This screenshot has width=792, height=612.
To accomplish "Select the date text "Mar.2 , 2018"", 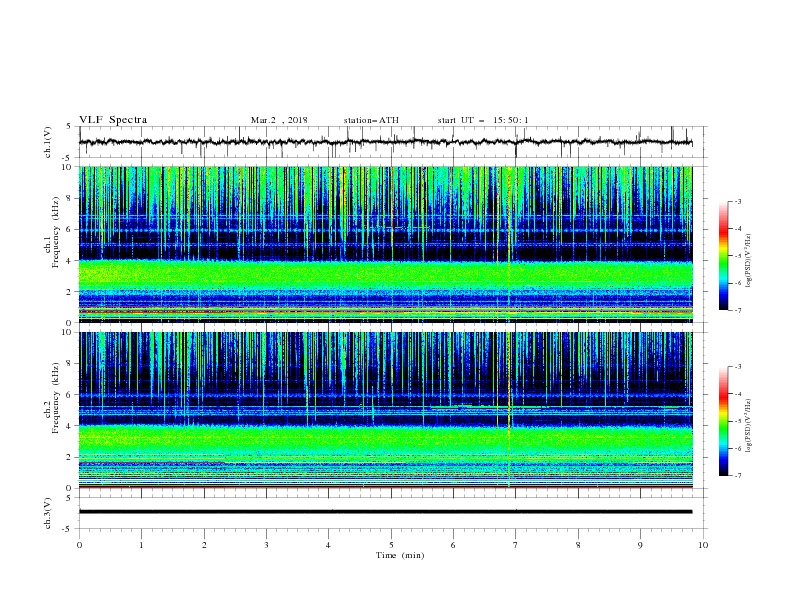I will [279, 120].
